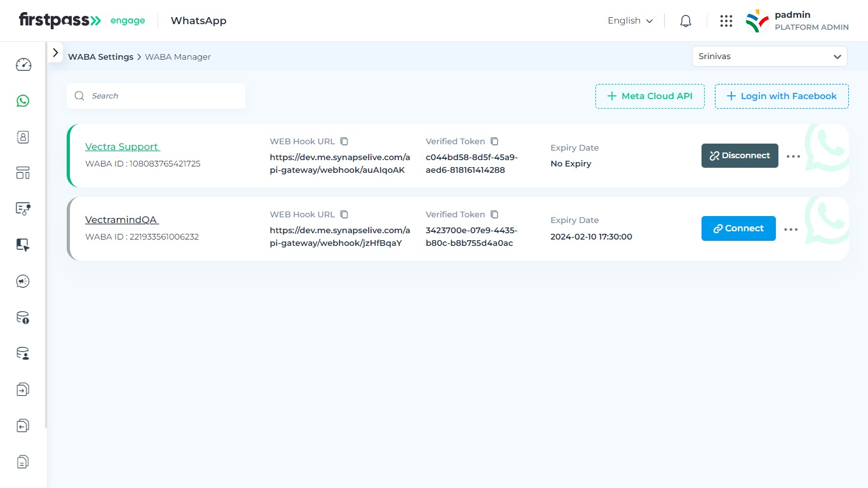This screenshot has width=868, height=488.
Task: Copy the VectramindQA Verified Token
Action: point(494,214)
